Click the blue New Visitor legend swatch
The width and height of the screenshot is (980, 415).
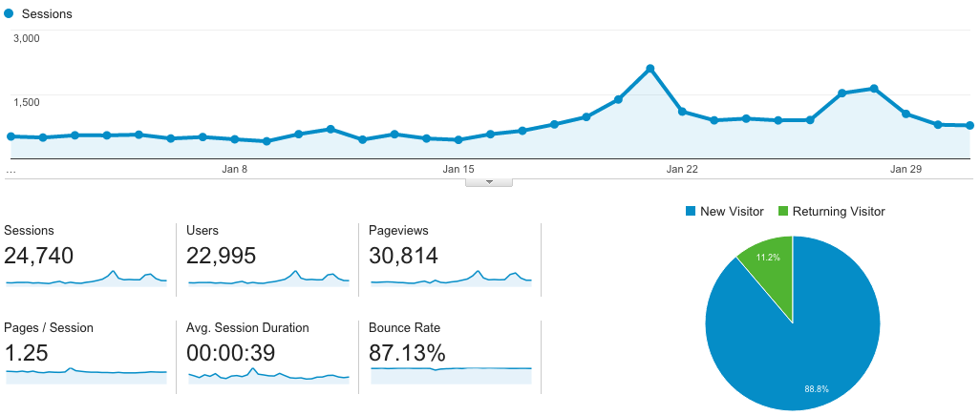click(690, 212)
